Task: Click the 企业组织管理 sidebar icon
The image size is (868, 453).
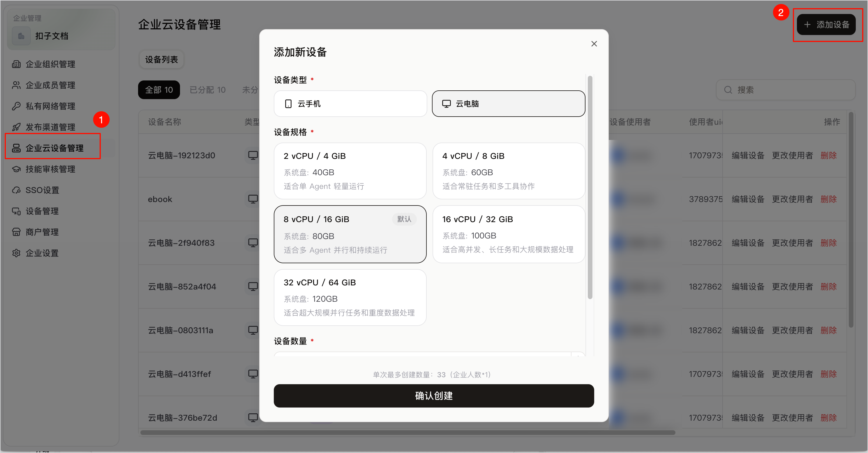Action: pos(16,64)
